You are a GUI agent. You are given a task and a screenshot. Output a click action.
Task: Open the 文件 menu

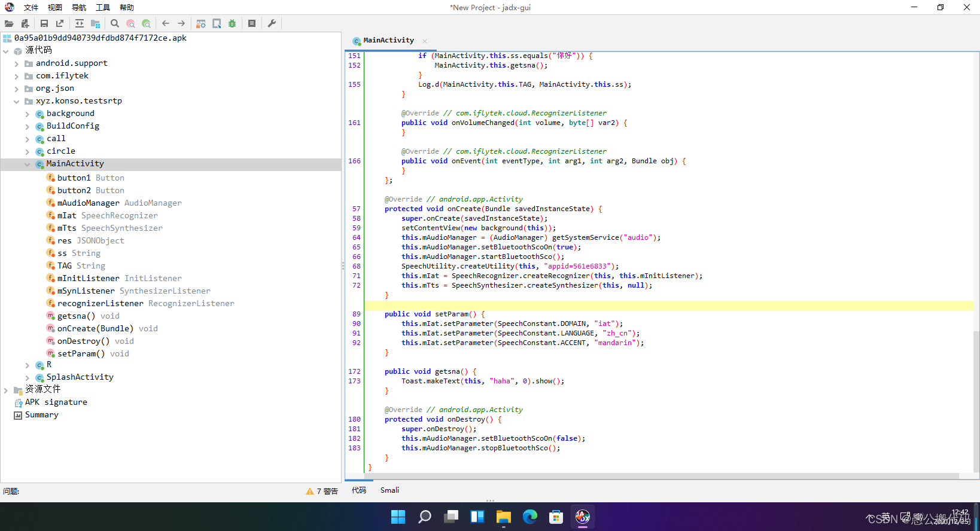point(31,7)
